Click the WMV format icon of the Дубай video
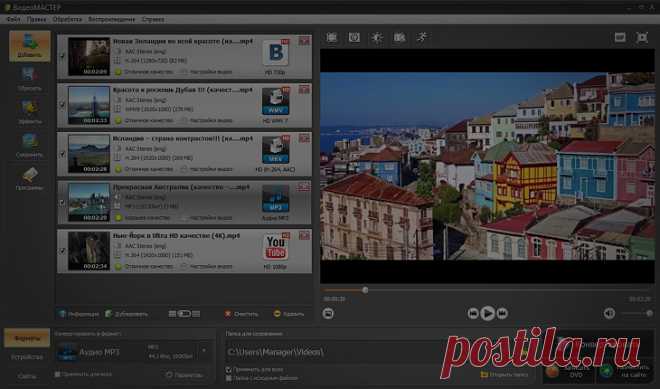This screenshot has width=660, height=389. coord(276,101)
